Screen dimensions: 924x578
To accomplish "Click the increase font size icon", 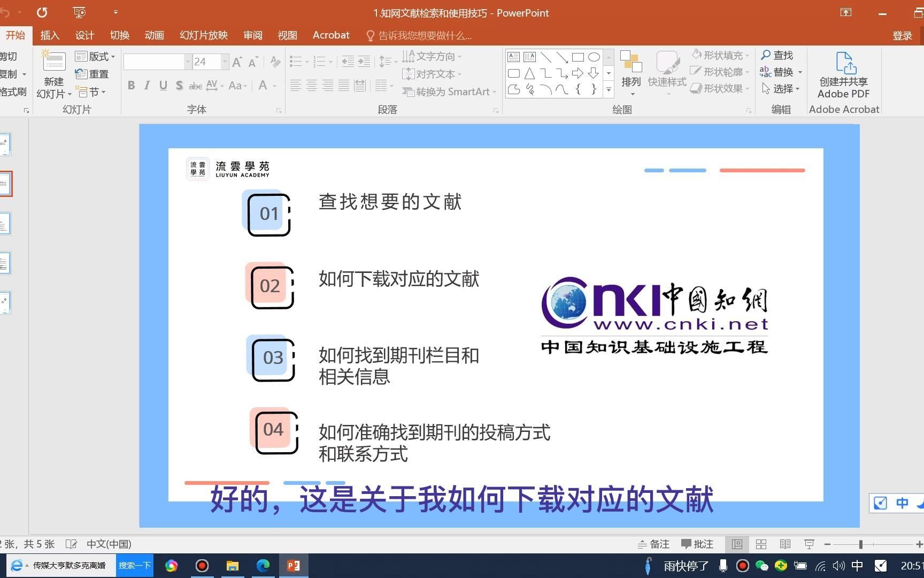I will (237, 62).
